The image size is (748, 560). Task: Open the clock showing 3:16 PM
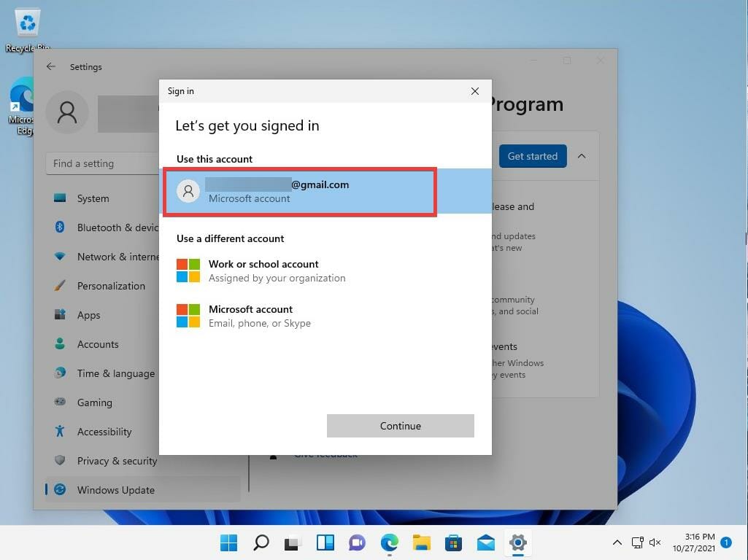pyautogui.click(x=693, y=542)
